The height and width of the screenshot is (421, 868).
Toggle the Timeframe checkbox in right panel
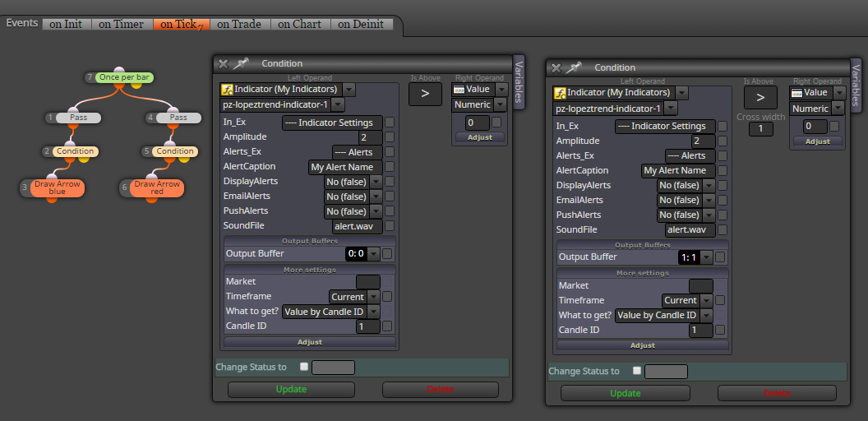(720, 300)
